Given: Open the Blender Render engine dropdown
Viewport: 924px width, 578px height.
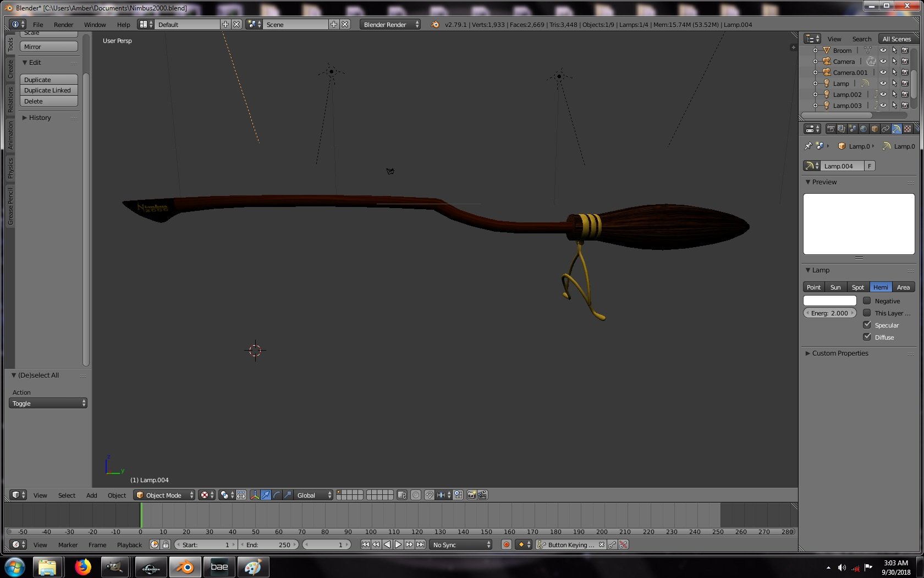Looking at the screenshot, I should pos(391,24).
